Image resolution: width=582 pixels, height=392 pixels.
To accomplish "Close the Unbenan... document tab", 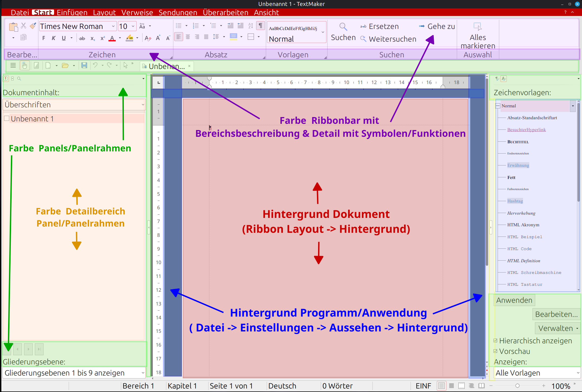I will [x=189, y=66].
